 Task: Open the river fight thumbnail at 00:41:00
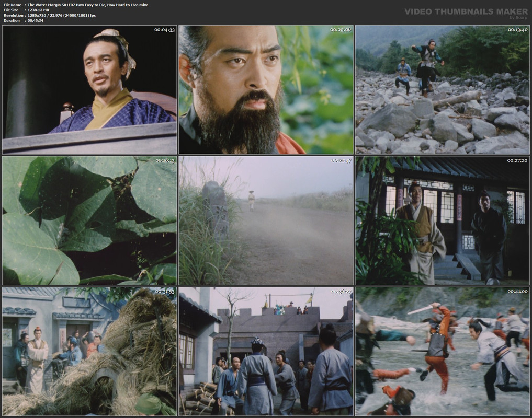click(x=443, y=351)
